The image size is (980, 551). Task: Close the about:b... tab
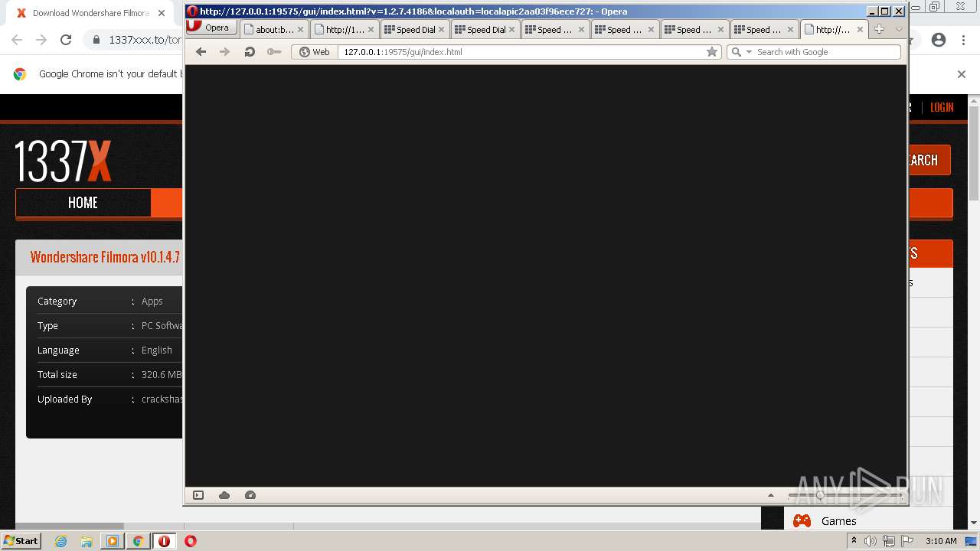point(300,30)
